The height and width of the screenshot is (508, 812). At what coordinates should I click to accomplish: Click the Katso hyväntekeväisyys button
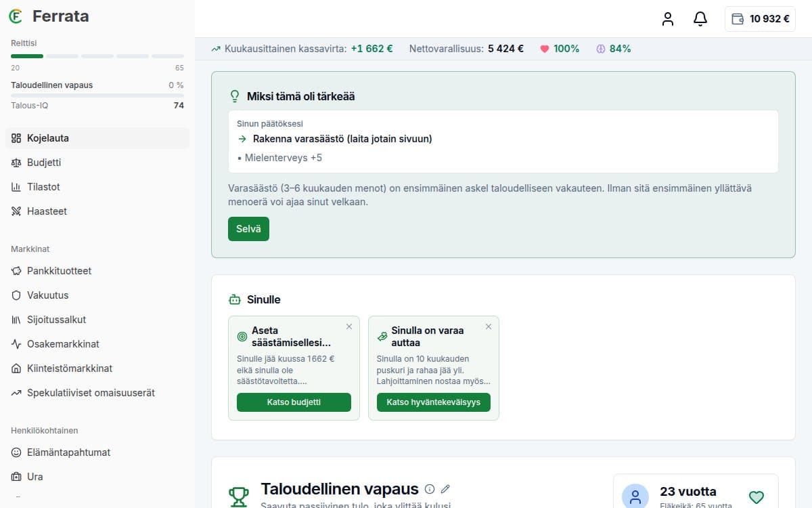tap(433, 402)
